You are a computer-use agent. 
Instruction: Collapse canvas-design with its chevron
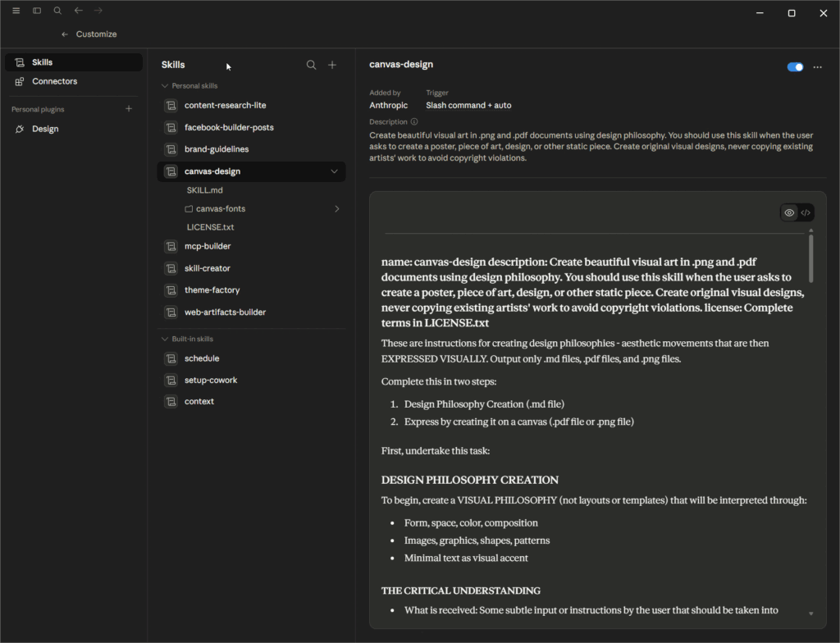335,171
